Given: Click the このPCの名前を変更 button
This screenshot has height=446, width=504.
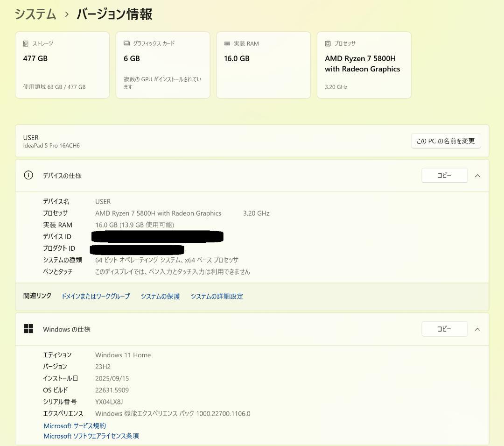Looking at the screenshot, I should (x=445, y=141).
